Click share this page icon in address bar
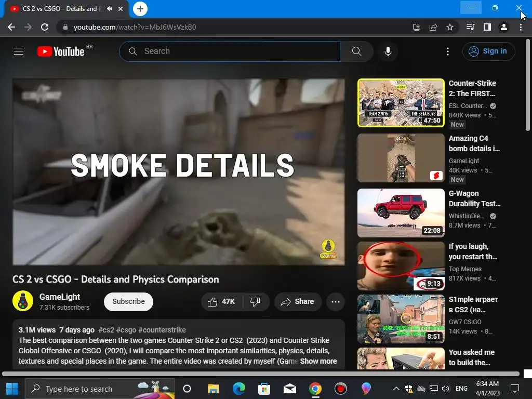 coord(433,27)
